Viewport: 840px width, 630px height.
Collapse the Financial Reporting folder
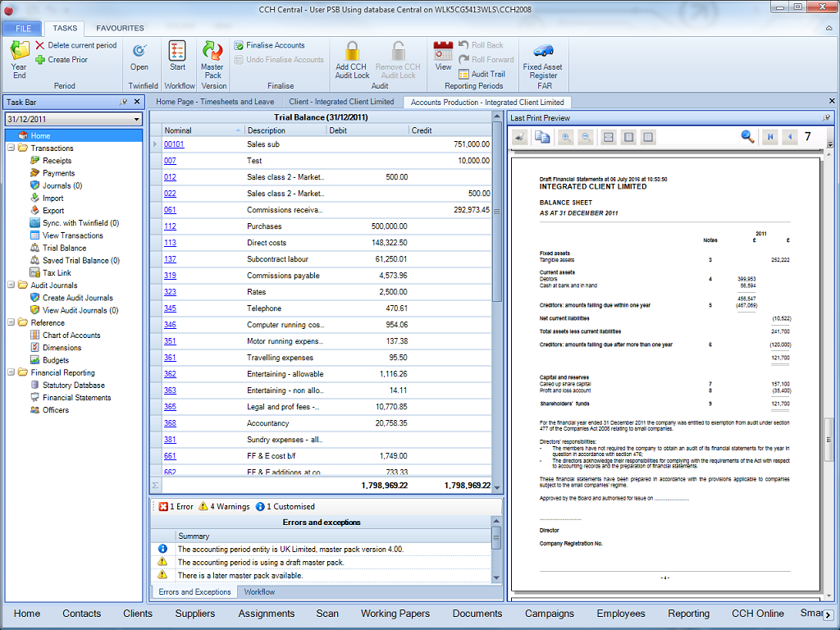point(11,372)
